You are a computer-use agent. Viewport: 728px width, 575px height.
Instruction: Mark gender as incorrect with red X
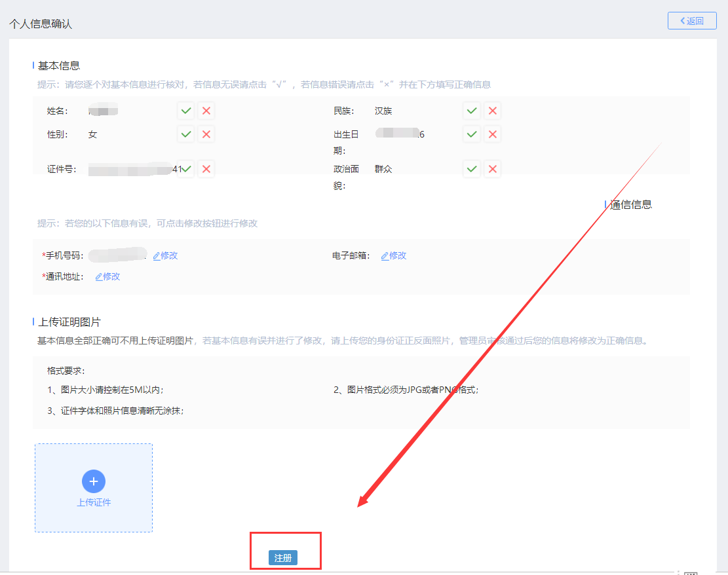pos(206,134)
